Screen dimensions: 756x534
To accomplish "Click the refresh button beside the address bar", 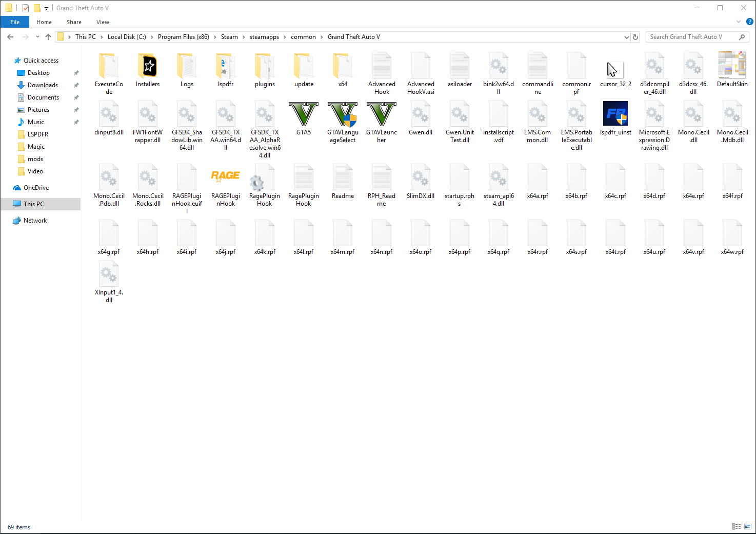I will click(635, 37).
